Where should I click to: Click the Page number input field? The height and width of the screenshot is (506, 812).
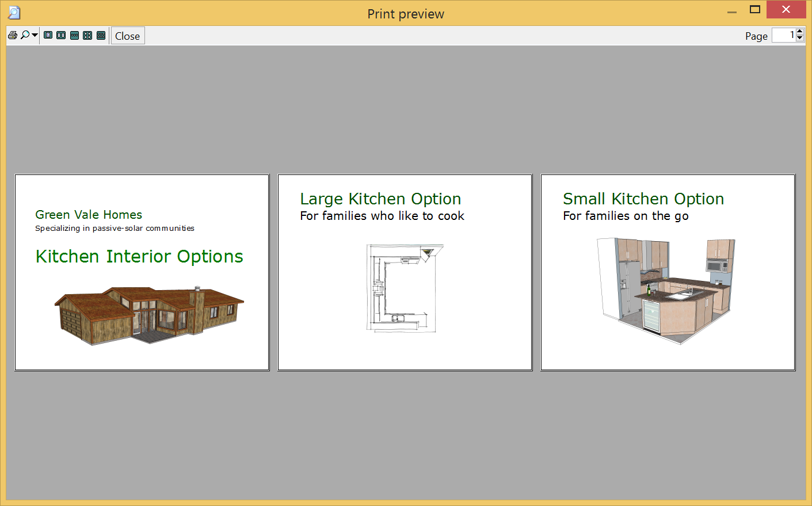(x=784, y=35)
